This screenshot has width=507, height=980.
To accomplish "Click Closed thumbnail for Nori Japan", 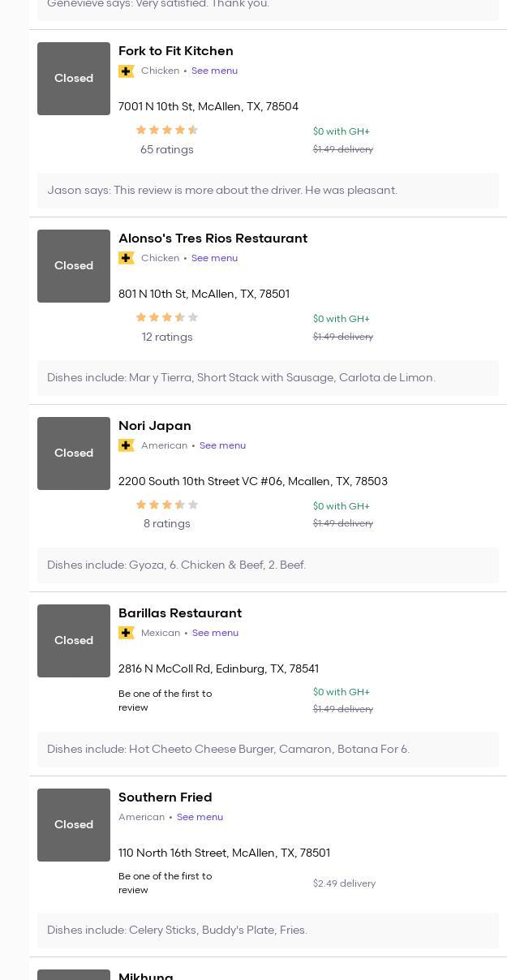I will coord(74,453).
